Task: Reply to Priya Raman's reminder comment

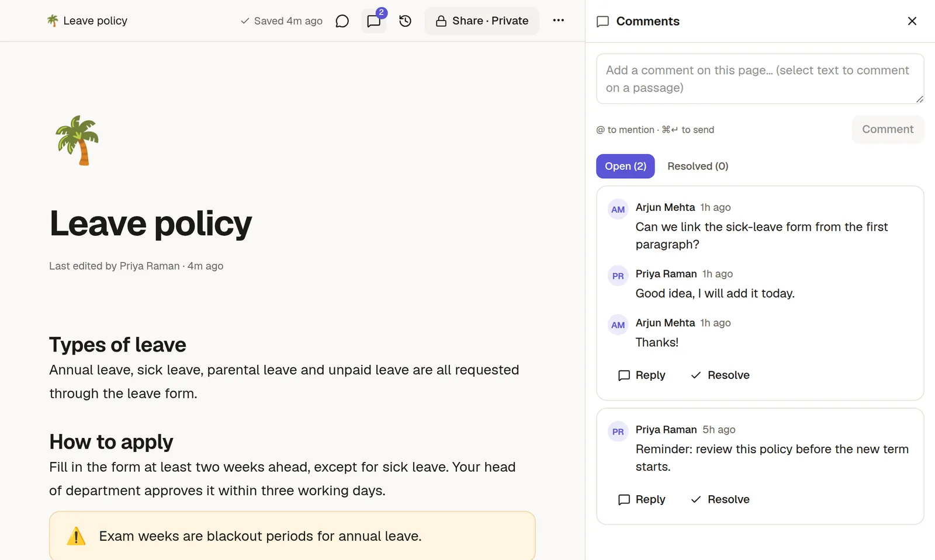Action: pos(642,499)
